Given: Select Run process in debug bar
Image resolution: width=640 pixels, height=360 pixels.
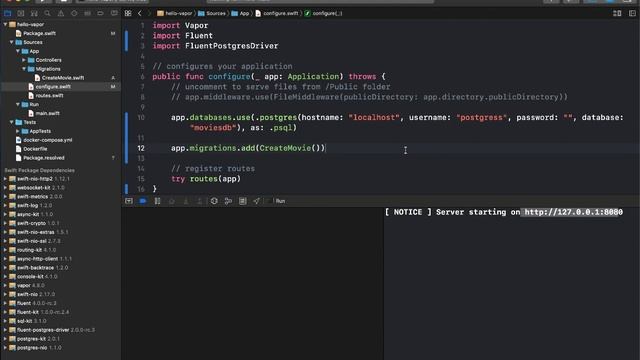Looking at the screenshot, I should tap(280, 201).
